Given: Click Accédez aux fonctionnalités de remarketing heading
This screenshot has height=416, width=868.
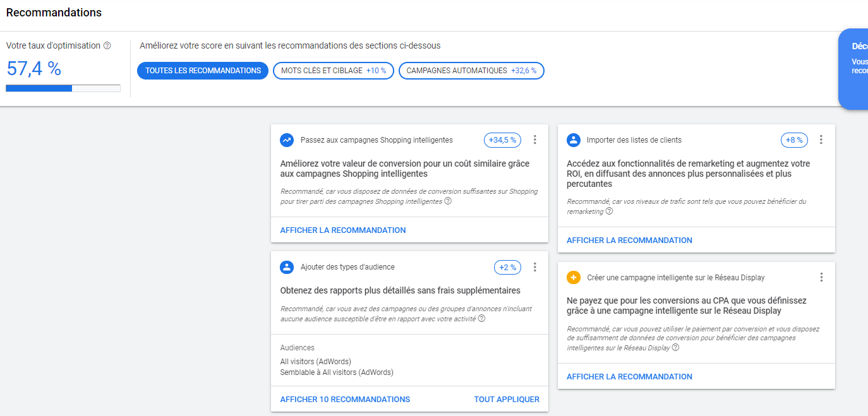Looking at the screenshot, I should pyautogui.click(x=688, y=174).
